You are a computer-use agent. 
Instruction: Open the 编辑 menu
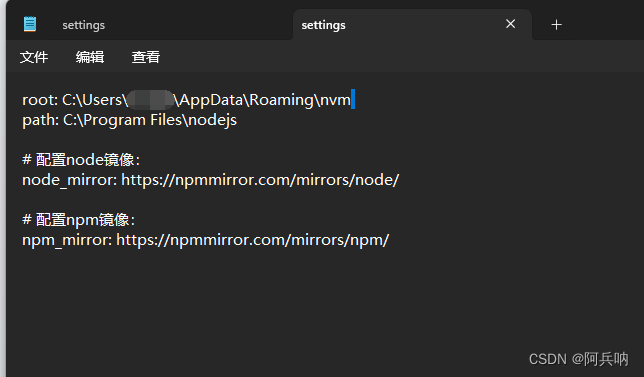pyautogui.click(x=90, y=57)
